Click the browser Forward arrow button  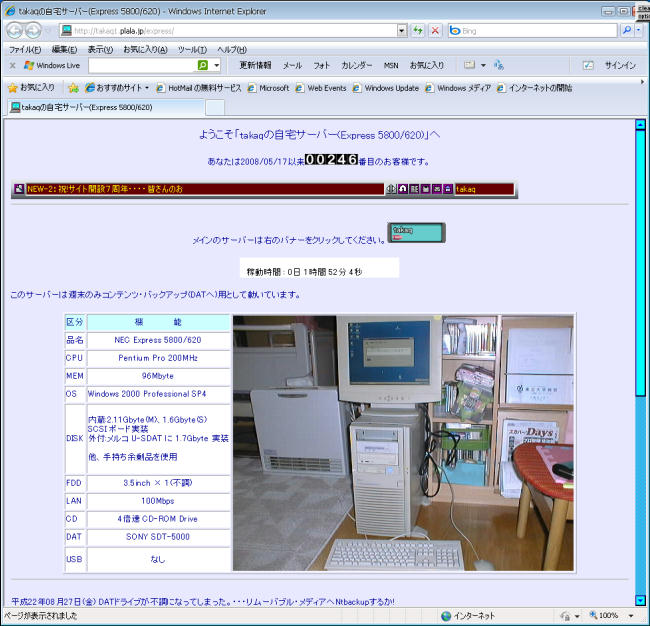click(33, 30)
